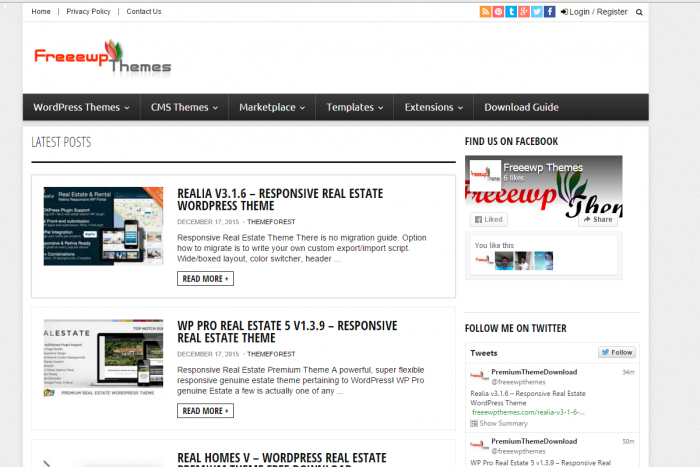The width and height of the screenshot is (700, 467).
Task: Open the Pinterest social icon
Action: (x=498, y=12)
